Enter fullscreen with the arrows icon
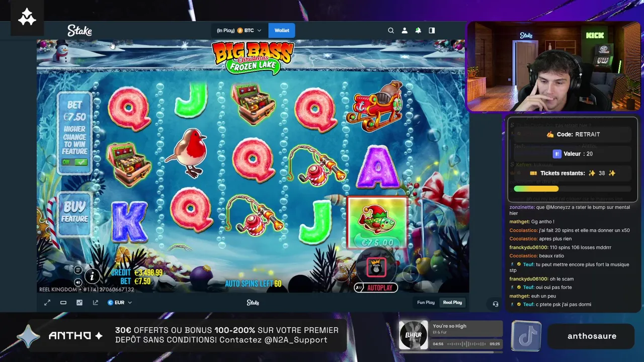Viewport: 644px width, 362px height. (47, 303)
